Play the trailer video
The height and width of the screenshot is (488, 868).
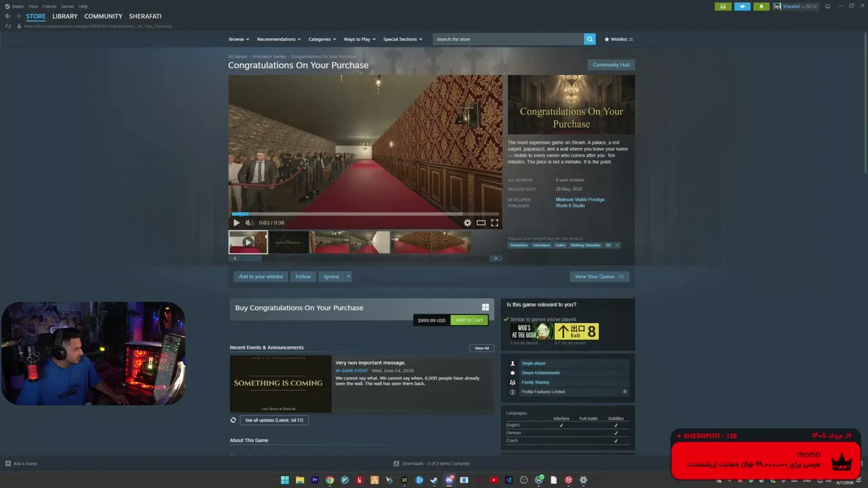point(236,222)
